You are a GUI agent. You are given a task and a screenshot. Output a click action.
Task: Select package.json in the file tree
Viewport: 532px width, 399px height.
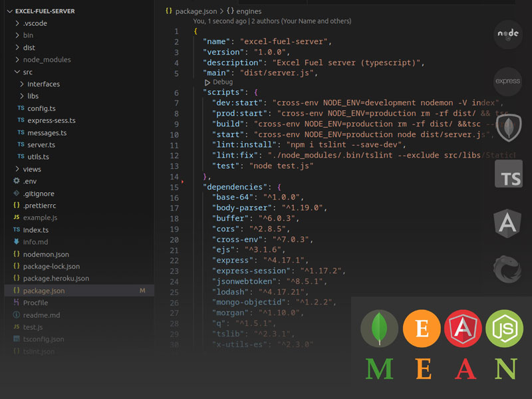[x=43, y=291]
